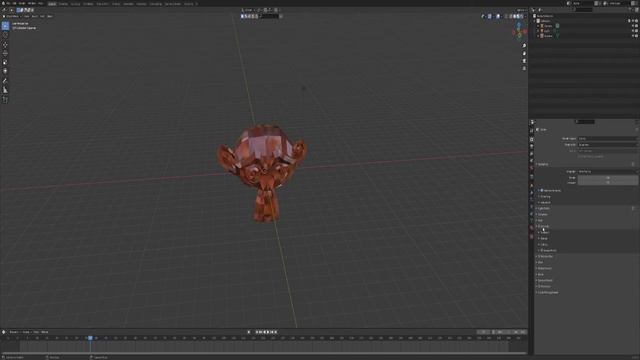Toggle the Simplify checkbox
The width and height of the screenshot is (640, 360).
coord(540,227)
